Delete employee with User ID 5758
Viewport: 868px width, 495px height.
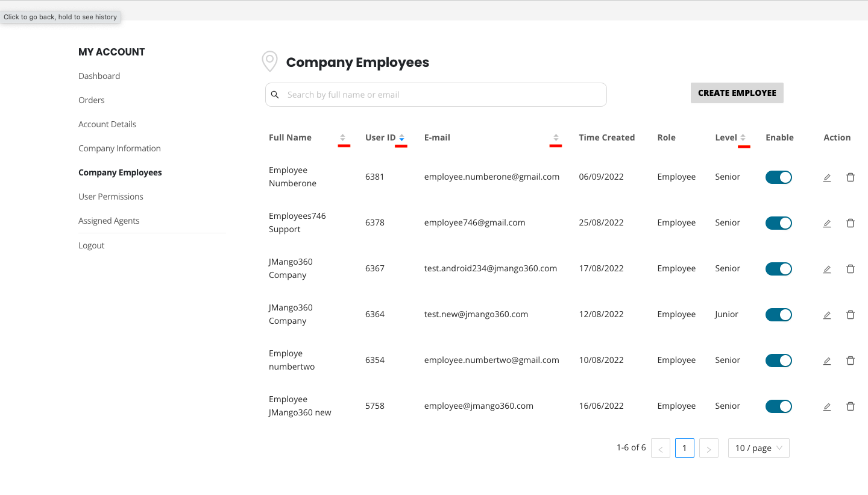pyautogui.click(x=851, y=406)
